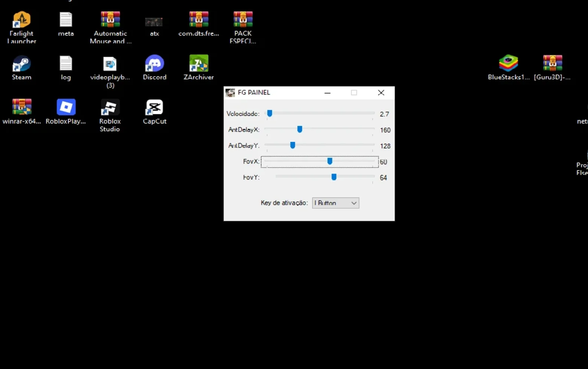This screenshot has height=369, width=588.
Task: Click the FovY slider thumb
Action: (x=334, y=177)
